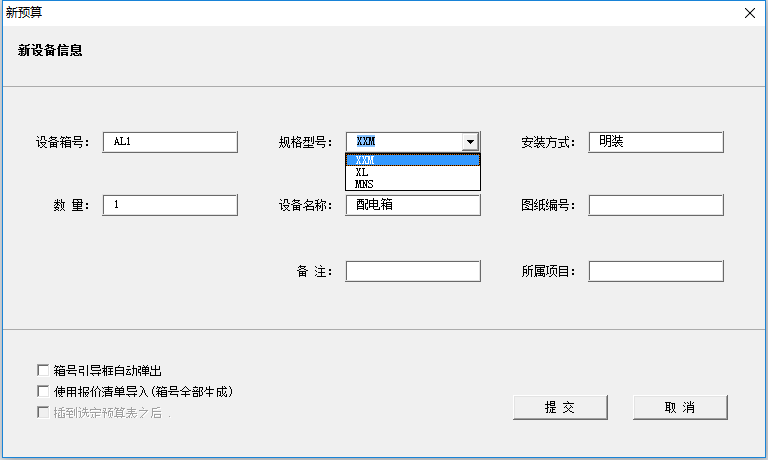The width and height of the screenshot is (768, 460).
Task: Click into the 设备名称 field
Action: coord(413,205)
